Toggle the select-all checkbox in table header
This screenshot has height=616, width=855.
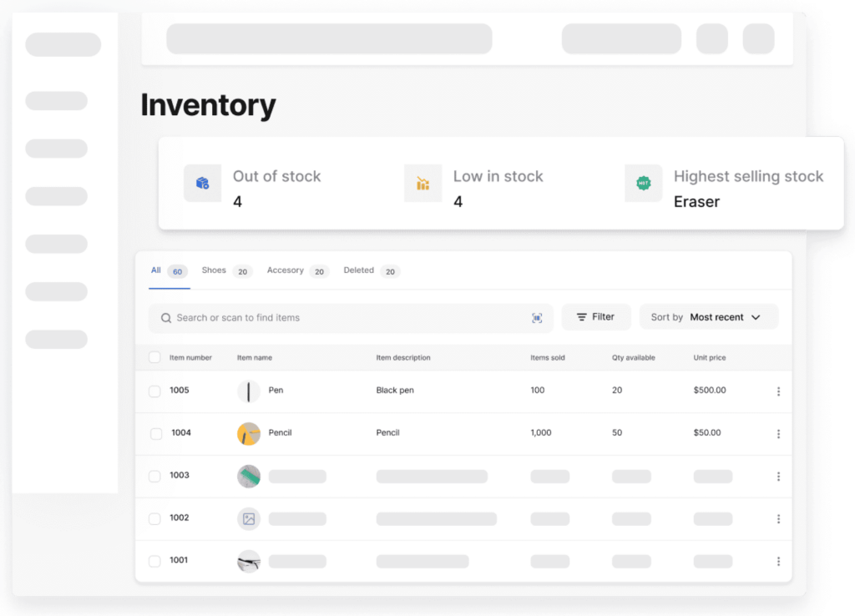click(154, 358)
